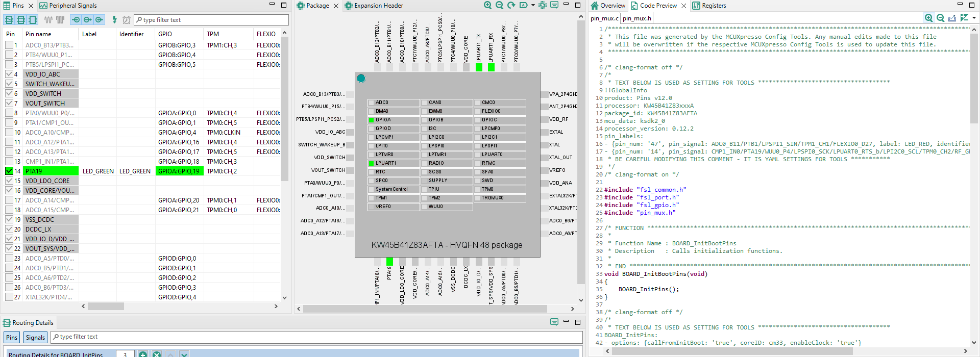The image size is (980, 357).
Task: Tick the checkbox for pin 23 ADC0_A5
Action: click(x=9, y=259)
